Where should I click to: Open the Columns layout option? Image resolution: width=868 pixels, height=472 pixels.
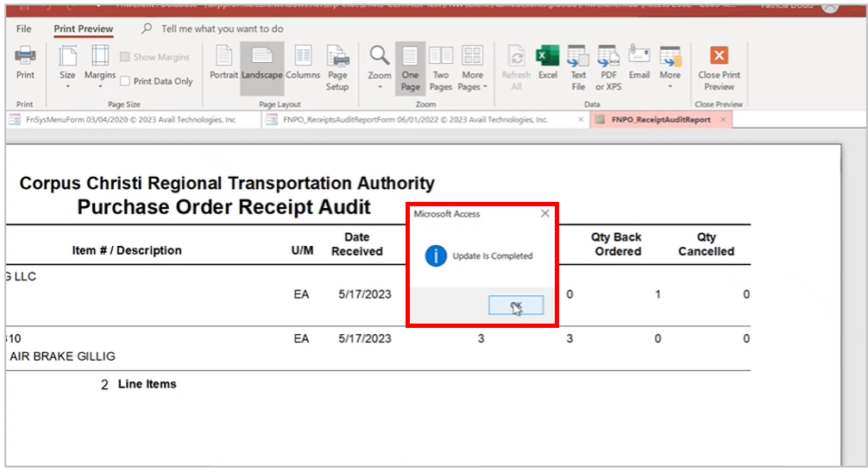click(303, 64)
